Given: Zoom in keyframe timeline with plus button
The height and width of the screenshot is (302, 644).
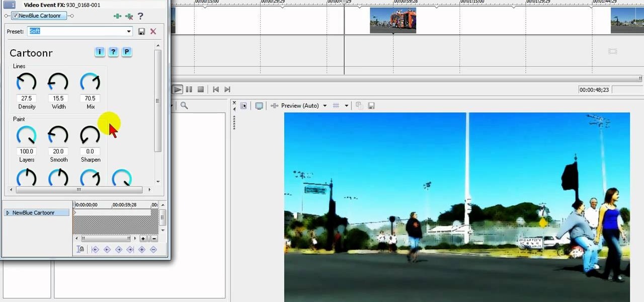Looking at the screenshot, I should (143, 238).
